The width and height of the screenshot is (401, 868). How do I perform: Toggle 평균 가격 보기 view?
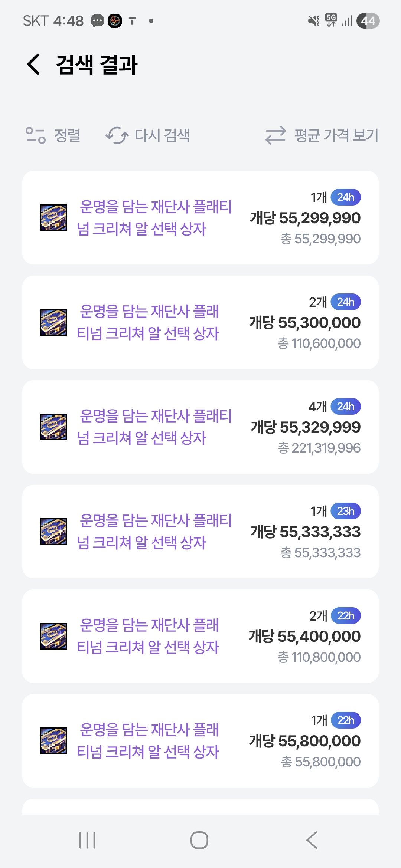(x=322, y=135)
